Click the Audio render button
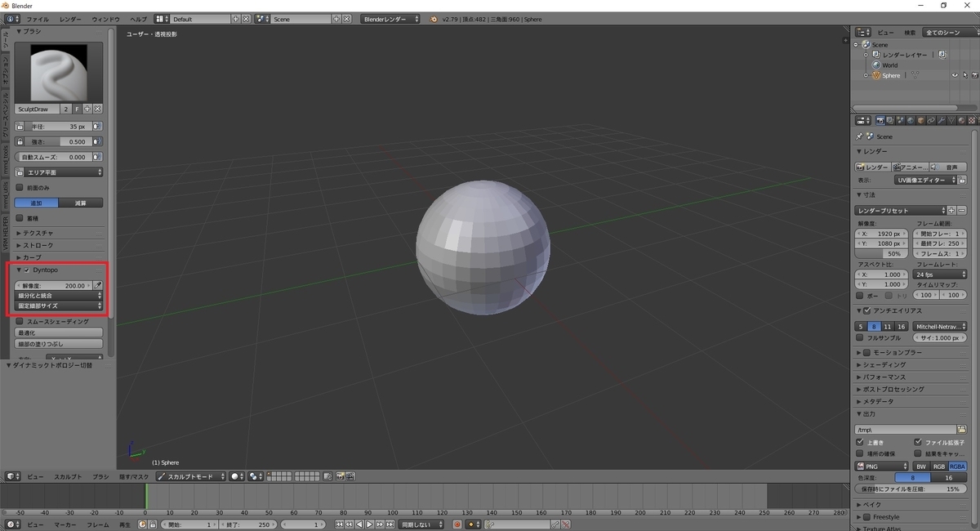Image resolution: width=980 pixels, height=531 pixels. [x=948, y=167]
